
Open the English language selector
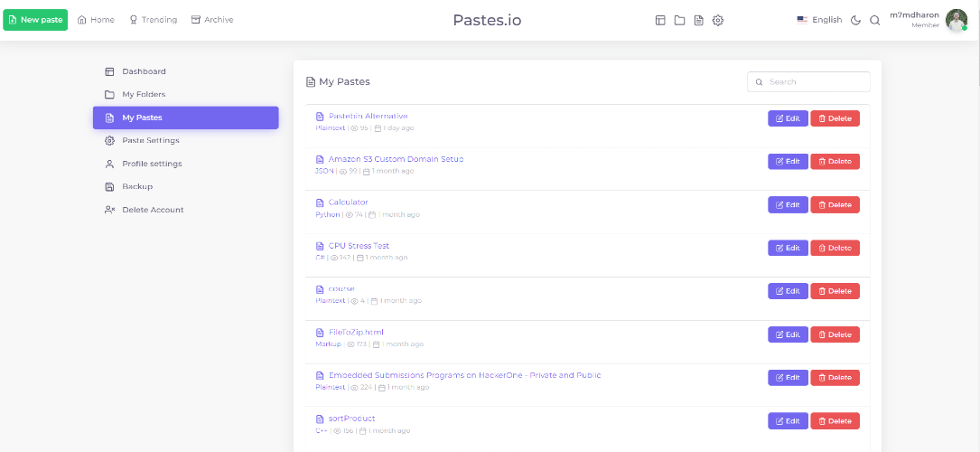(819, 20)
